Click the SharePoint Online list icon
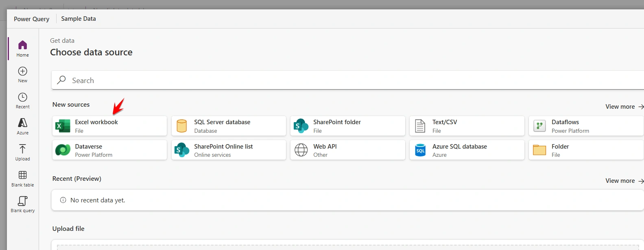This screenshot has width=644, height=250. coord(182,150)
